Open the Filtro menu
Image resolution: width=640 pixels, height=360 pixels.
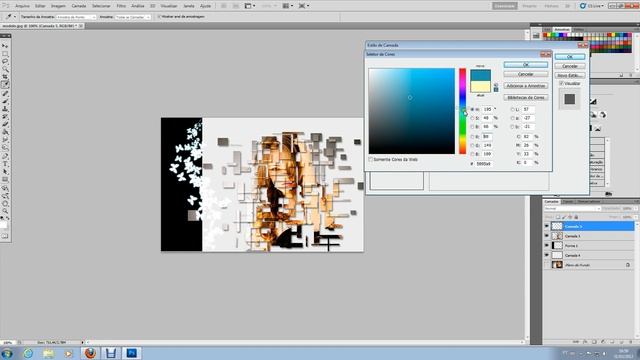[x=121, y=6]
